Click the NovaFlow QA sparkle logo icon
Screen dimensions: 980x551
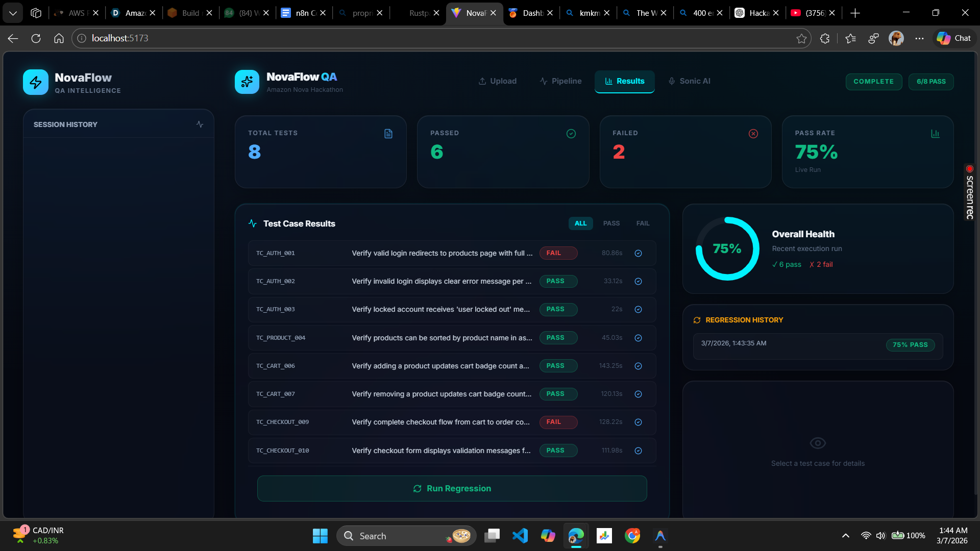tap(247, 82)
